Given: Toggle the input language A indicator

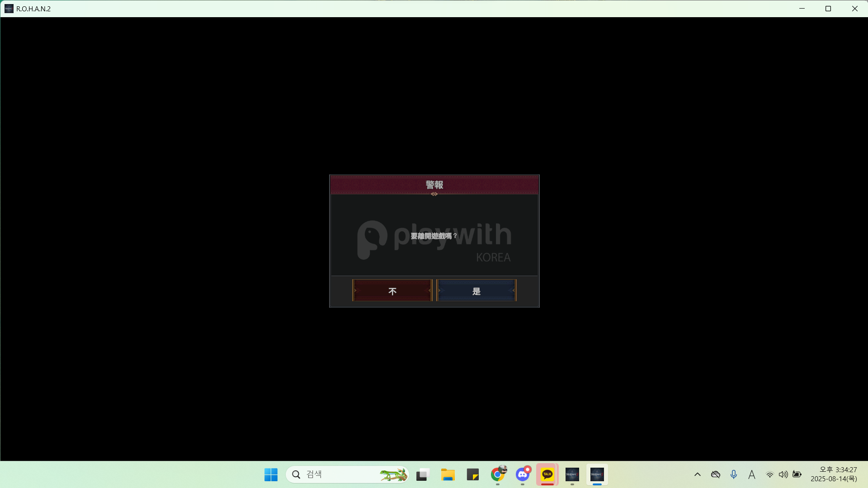Looking at the screenshot, I should tap(751, 474).
